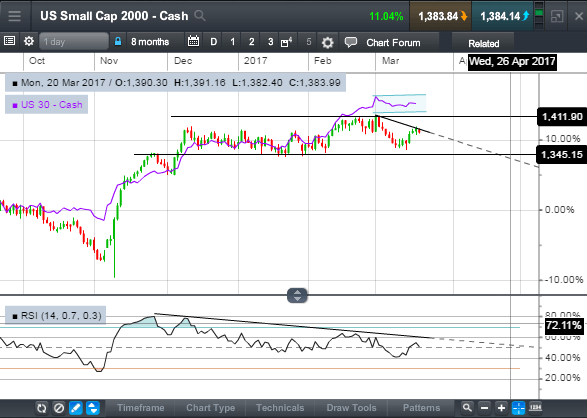Toggle the blue drawing pencil tool
This screenshot has height=418, width=587.
[76, 408]
